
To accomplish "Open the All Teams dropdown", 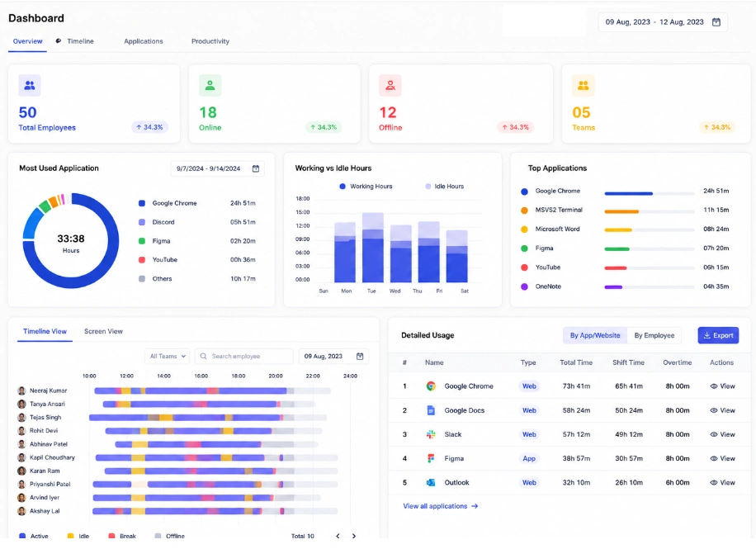I will [x=168, y=356].
